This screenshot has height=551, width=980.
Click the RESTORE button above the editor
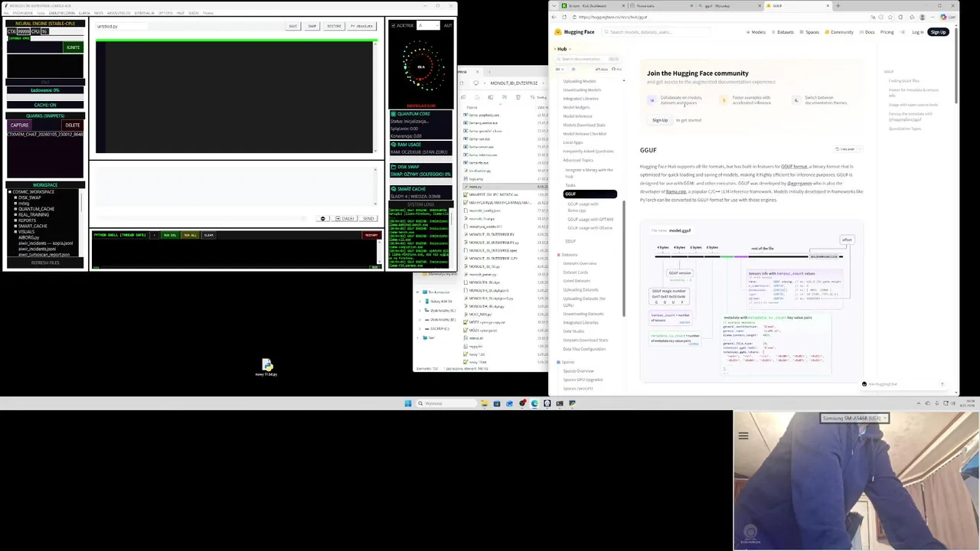(334, 26)
